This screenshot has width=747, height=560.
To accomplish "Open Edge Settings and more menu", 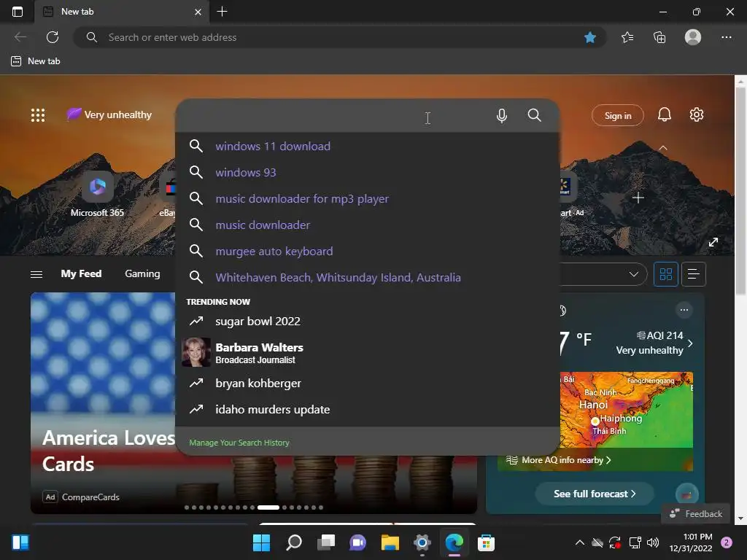I will [726, 37].
